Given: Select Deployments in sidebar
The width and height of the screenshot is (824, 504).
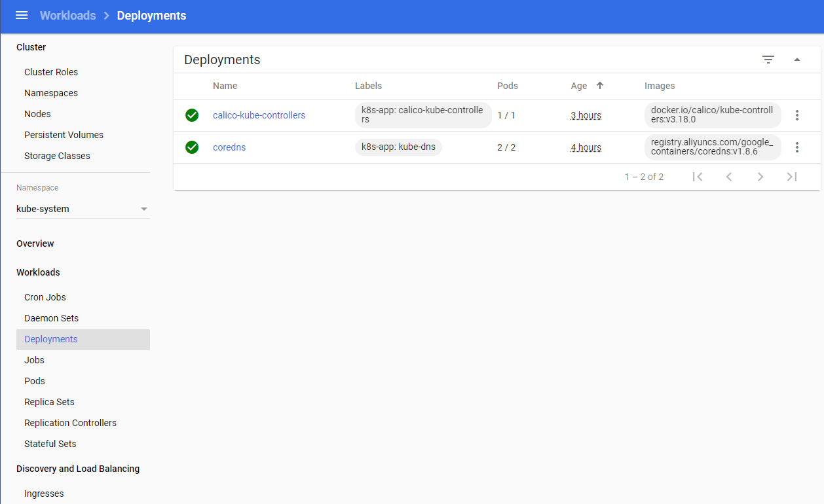Looking at the screenshot, I should click(x=83, y=339).
